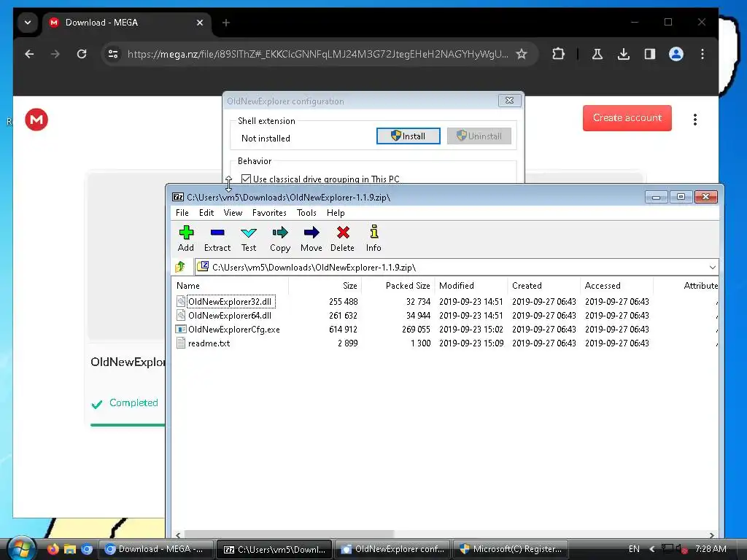Switch to Microsoft(C) Register taskbar button

(511, 549)
